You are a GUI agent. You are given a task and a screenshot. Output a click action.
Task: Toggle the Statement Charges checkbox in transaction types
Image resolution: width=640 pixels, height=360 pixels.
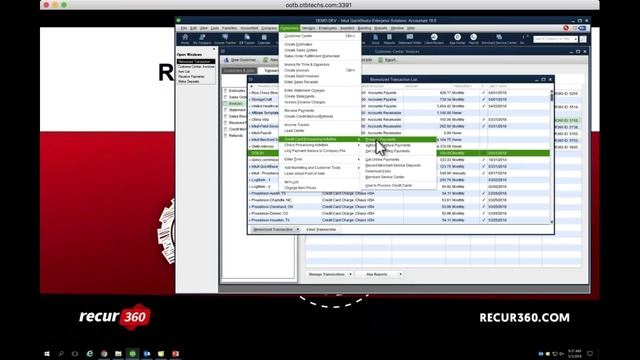point(225,110)
